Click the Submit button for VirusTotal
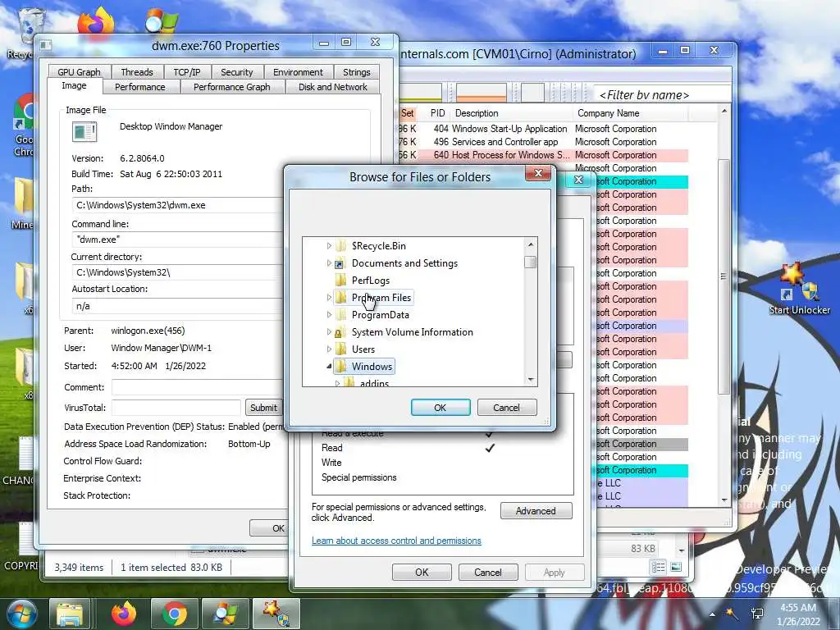840x630 pixels. (263, 408)
